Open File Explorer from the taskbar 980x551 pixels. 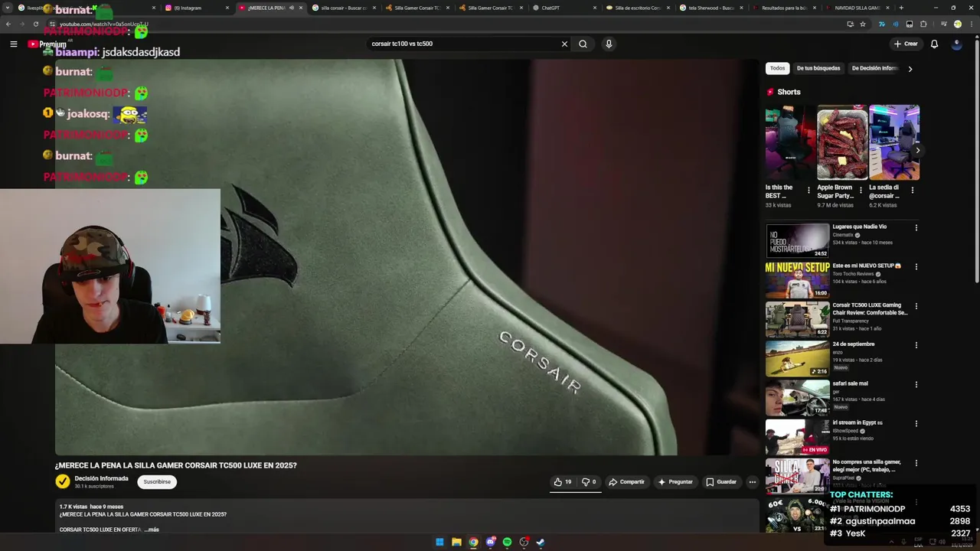[456, 542]
